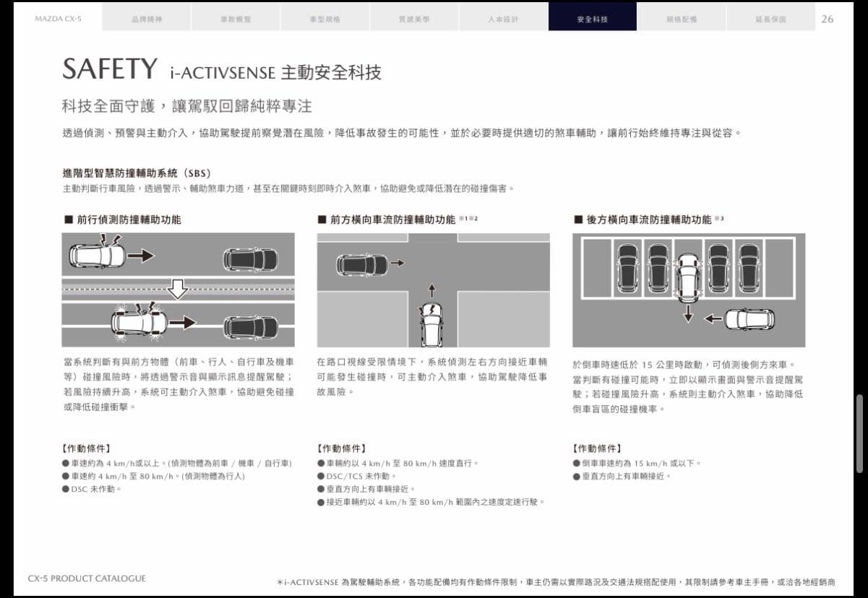This screenshot has height=598, width=868.
Task: Click the leftmost parked black car
Action: pyautogui.click(x=627, y=268)
